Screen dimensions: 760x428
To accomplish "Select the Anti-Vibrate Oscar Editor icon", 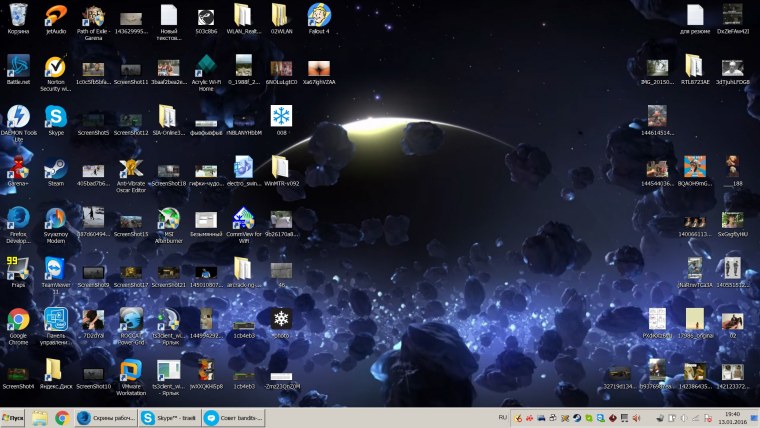I will 131,174.
